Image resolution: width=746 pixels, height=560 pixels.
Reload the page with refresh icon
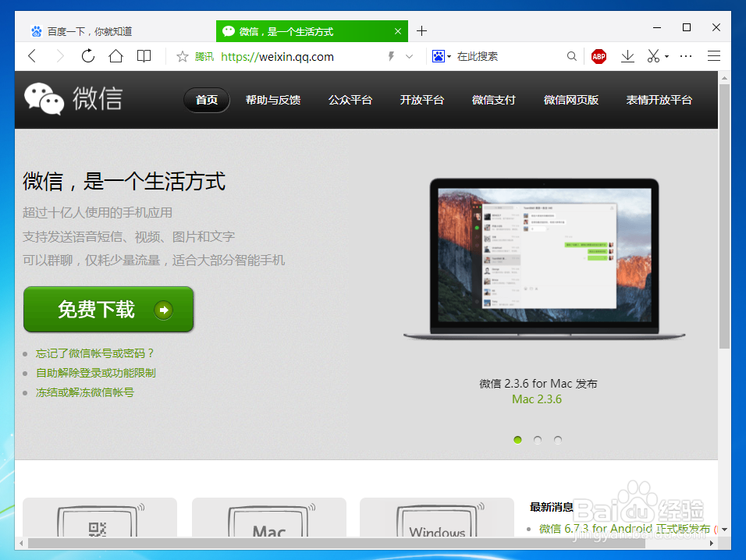coord(88,56)
